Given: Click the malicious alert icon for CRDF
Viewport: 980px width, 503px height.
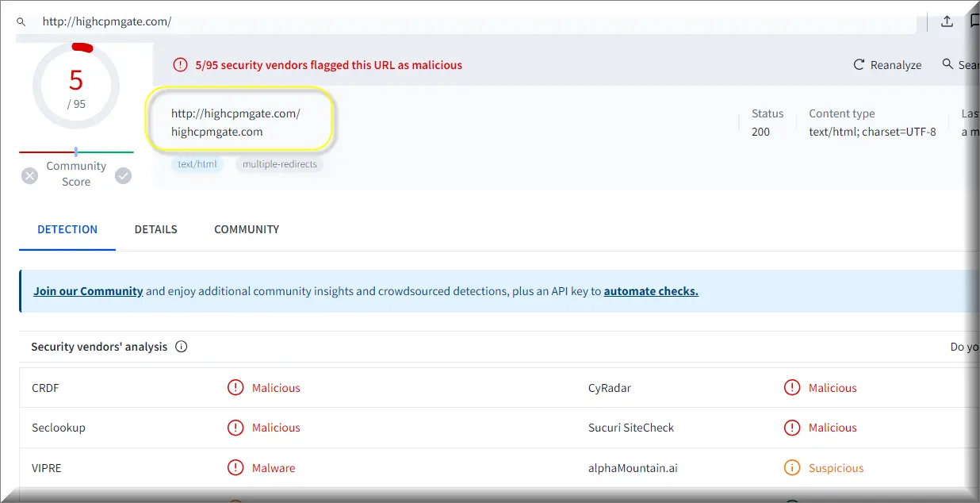Looking at the screenshot, I should coord(235,388).
